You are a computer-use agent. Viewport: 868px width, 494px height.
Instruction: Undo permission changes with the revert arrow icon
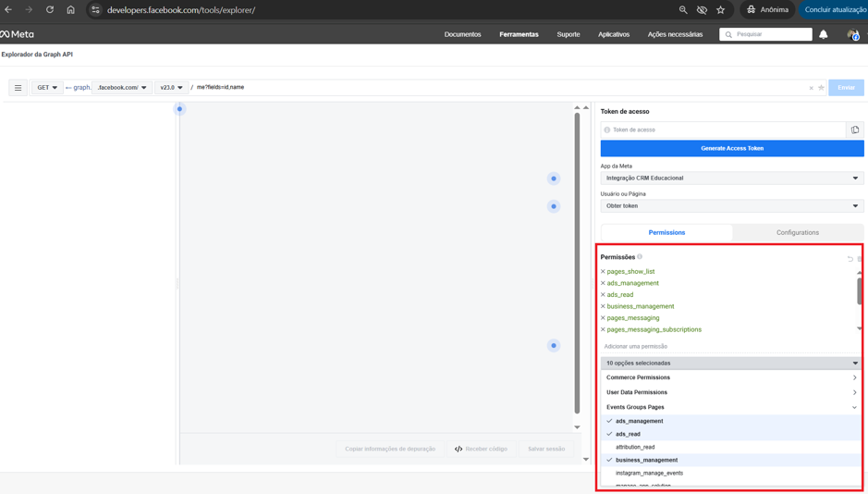[x=850, y=259]
